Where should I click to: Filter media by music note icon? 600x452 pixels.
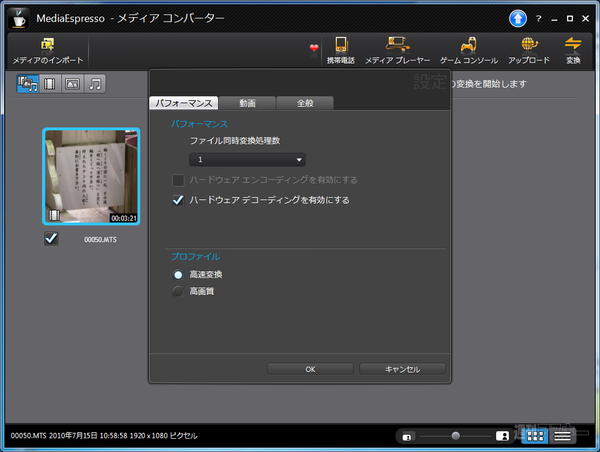click(95, 84)
